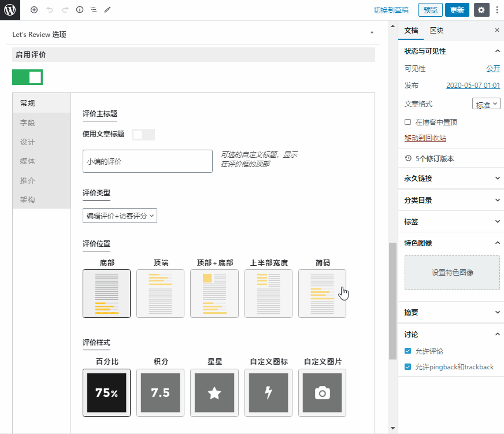This screenshot has width=504, height=434.
Task: Click the WordPress logo icon
Action: [10, 10]
